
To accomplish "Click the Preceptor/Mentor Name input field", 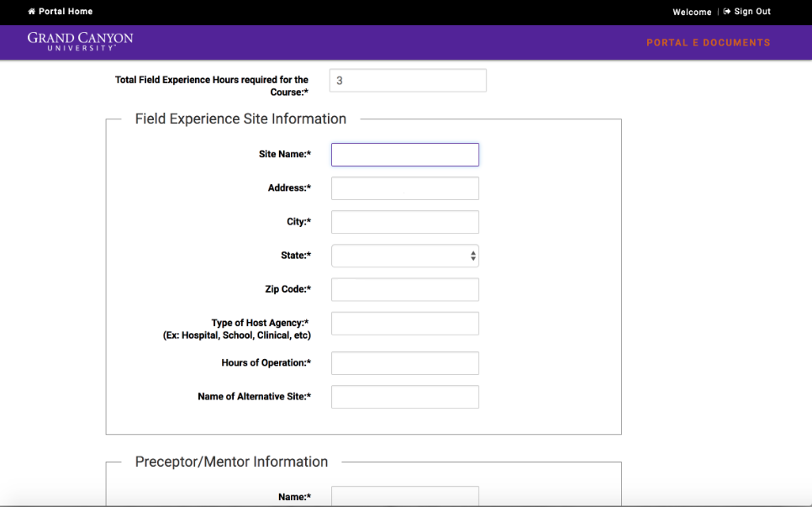I will [405, 496].
